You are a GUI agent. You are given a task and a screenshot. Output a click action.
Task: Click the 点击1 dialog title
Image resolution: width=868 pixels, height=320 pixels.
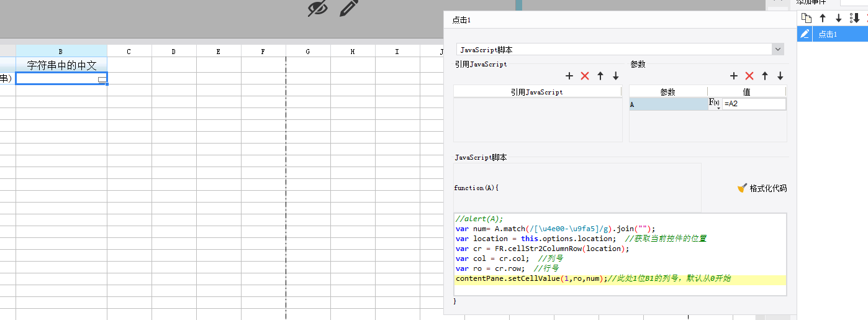[x=461, y=20]
